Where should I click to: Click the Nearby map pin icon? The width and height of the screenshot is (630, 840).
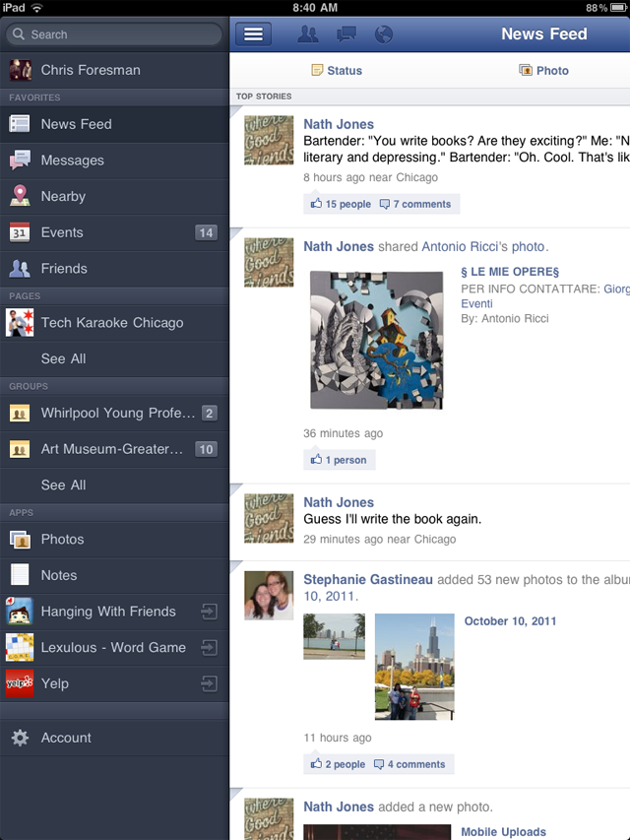[20, 196]
